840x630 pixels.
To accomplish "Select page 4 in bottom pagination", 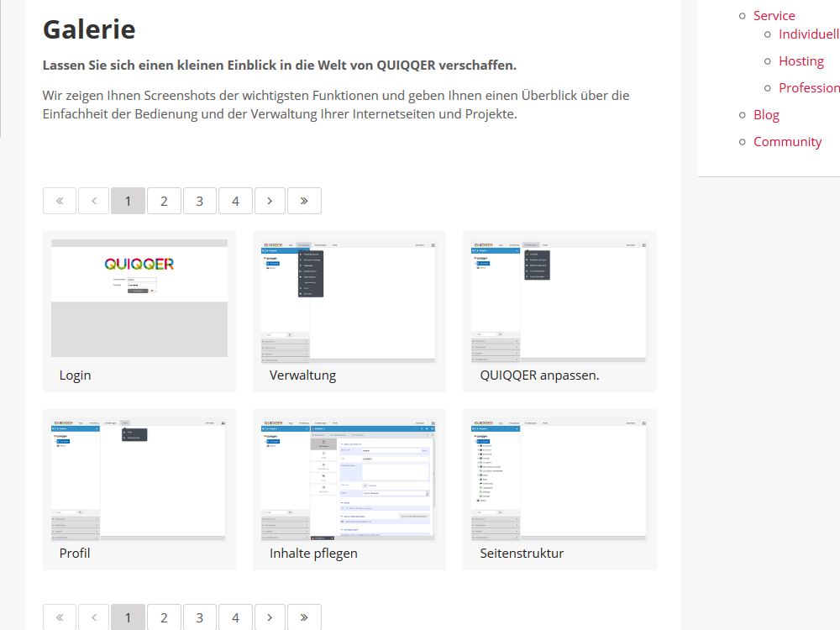I will point(236,617).
